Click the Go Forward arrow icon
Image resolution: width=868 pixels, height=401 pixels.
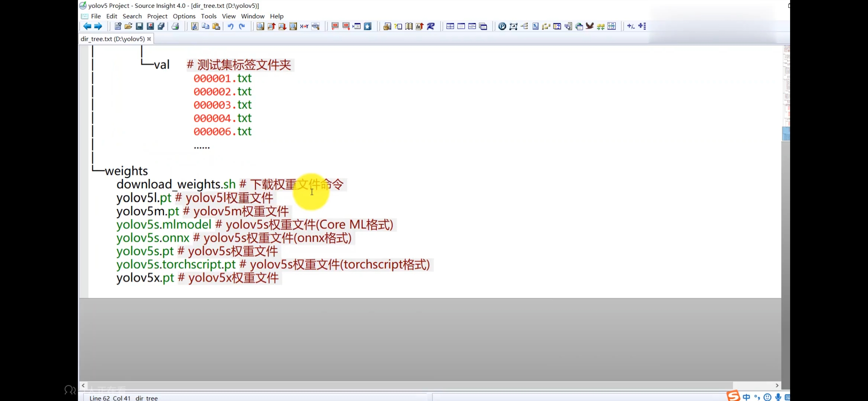pos(98,26)
